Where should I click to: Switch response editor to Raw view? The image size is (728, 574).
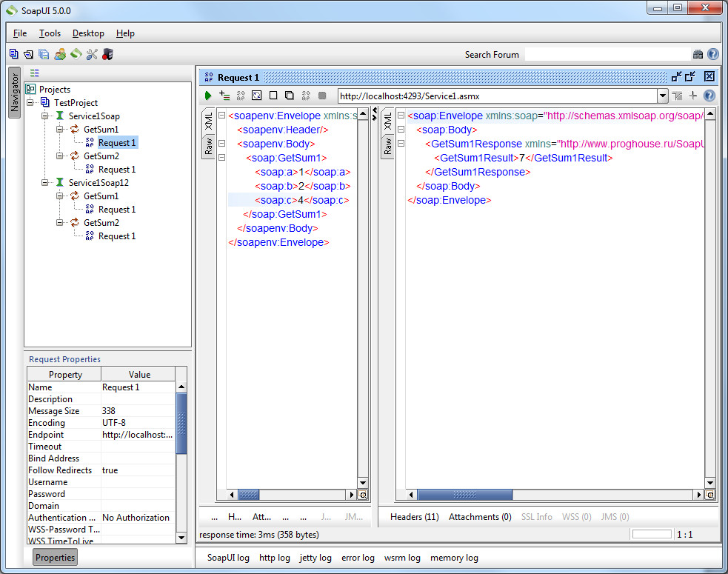(x=387, y=146)
